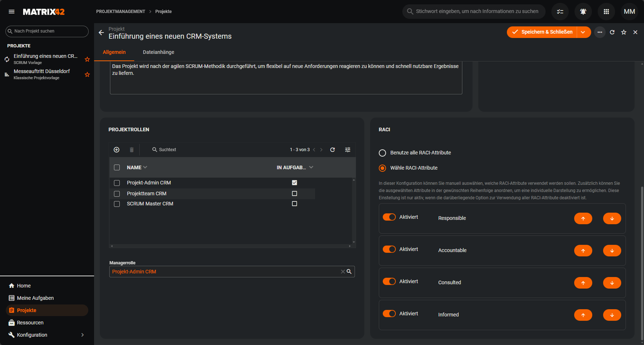Select 'Benutze alle RACI-Attribute' radio option
This screenshot has width=644, height=345.
tap(382, 153)
